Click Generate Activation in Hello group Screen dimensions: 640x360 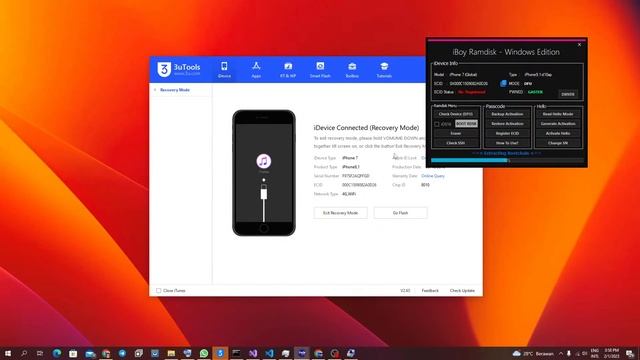pos(558,124)
